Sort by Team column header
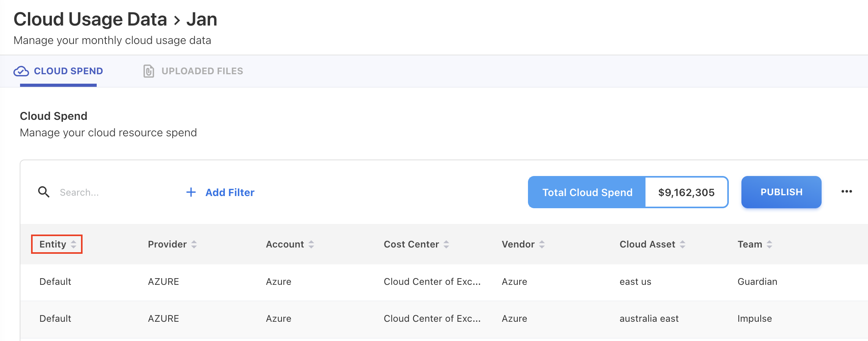 point(750,244)
